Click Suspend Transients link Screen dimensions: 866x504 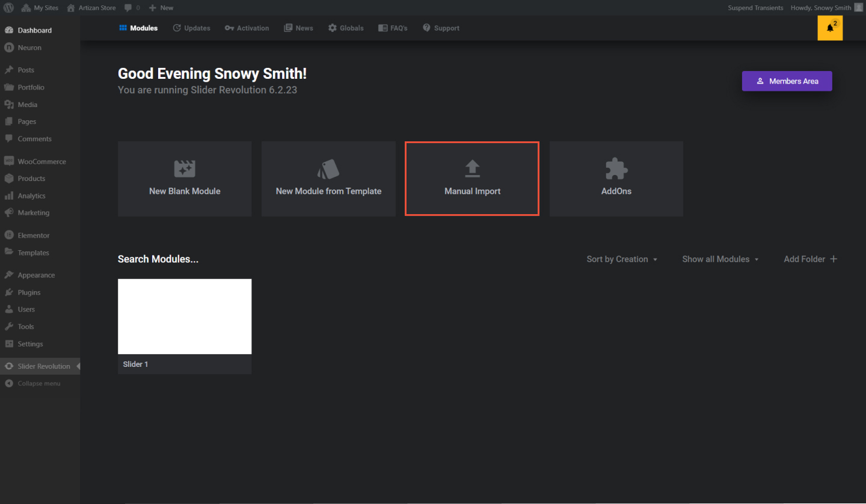pyautogui.click(x=755, y=8)
